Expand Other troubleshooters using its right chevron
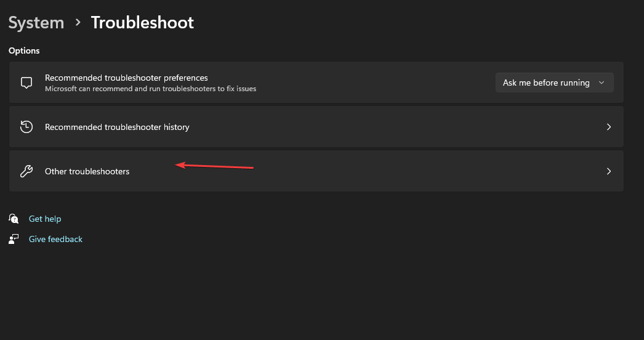Image resolution: width=644 pixels, height=340 pixels. point(609,171)
